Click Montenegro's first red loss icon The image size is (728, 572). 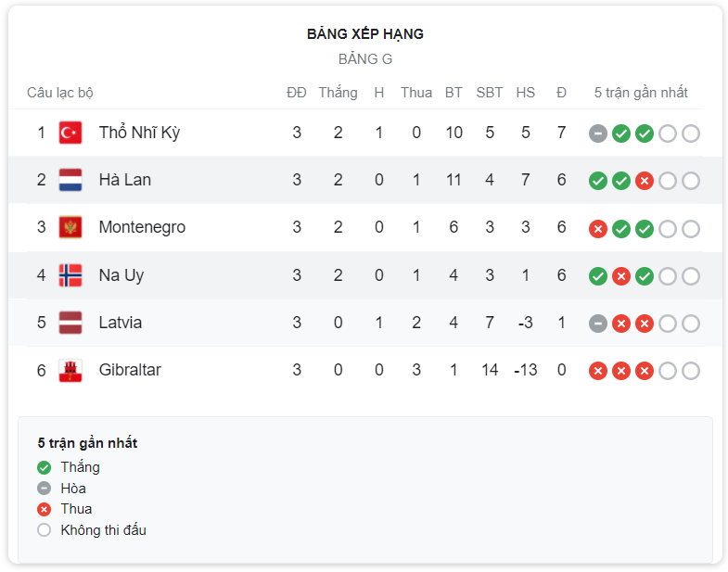598,229
